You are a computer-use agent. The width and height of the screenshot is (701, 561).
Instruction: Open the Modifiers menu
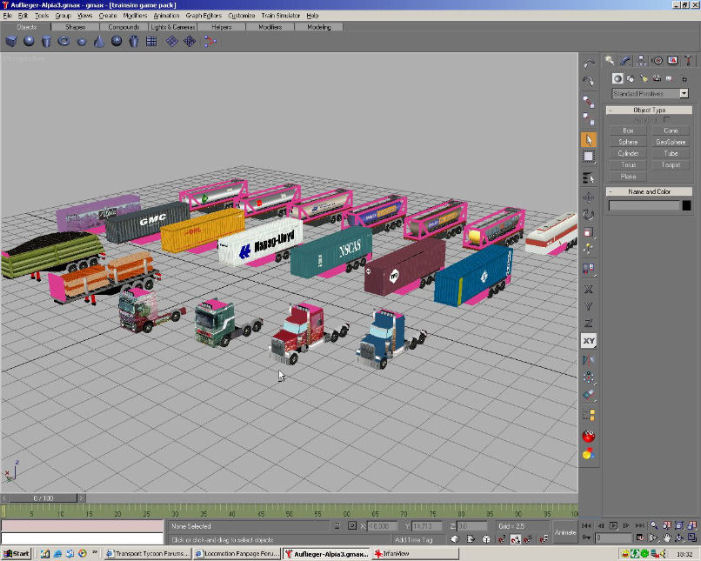135,15
